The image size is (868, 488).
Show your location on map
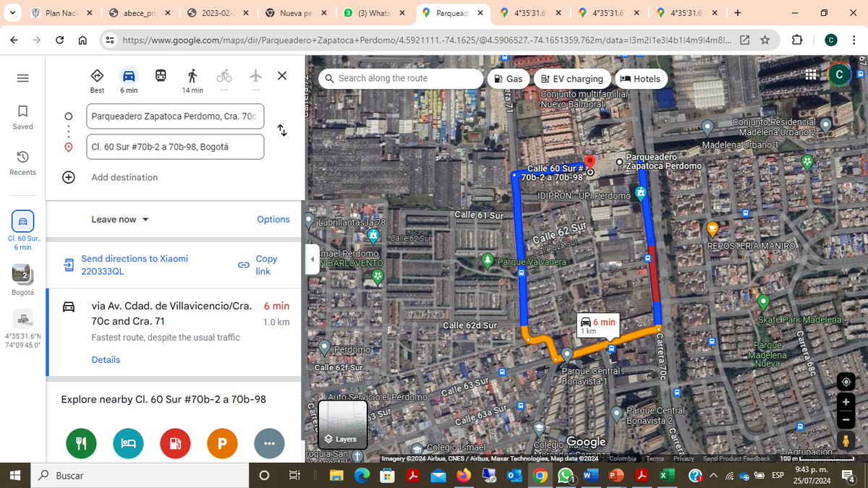tap(845, 382)
